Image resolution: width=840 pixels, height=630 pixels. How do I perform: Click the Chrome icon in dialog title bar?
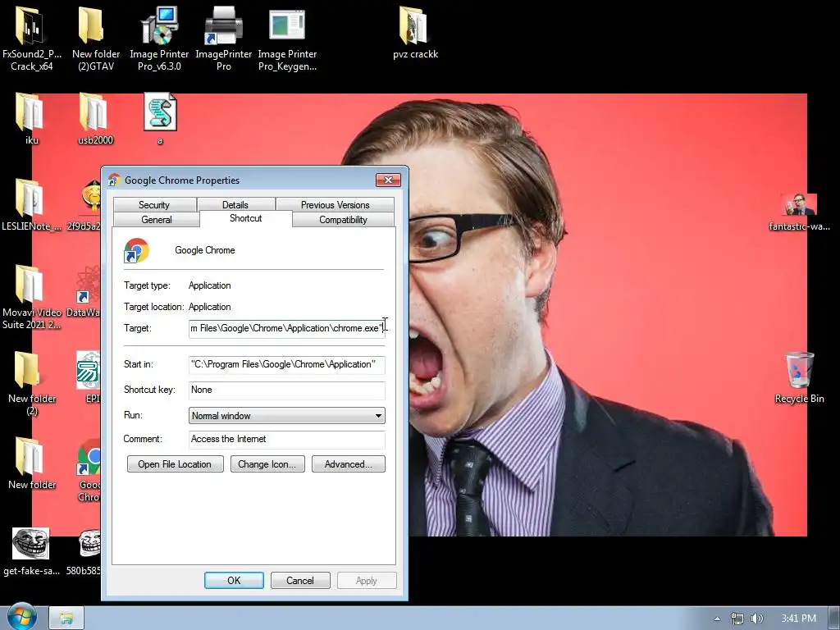tap(114, 180)
